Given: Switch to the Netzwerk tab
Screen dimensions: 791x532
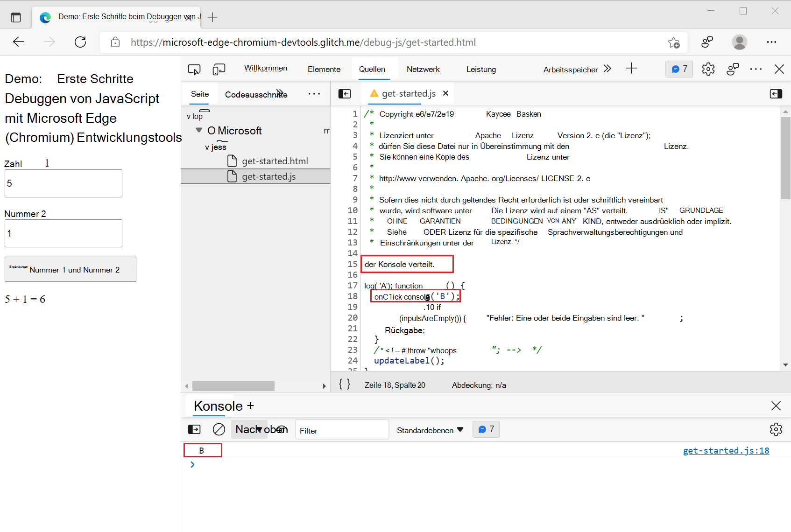Looking at the screenshot, I should pos(423,69).
